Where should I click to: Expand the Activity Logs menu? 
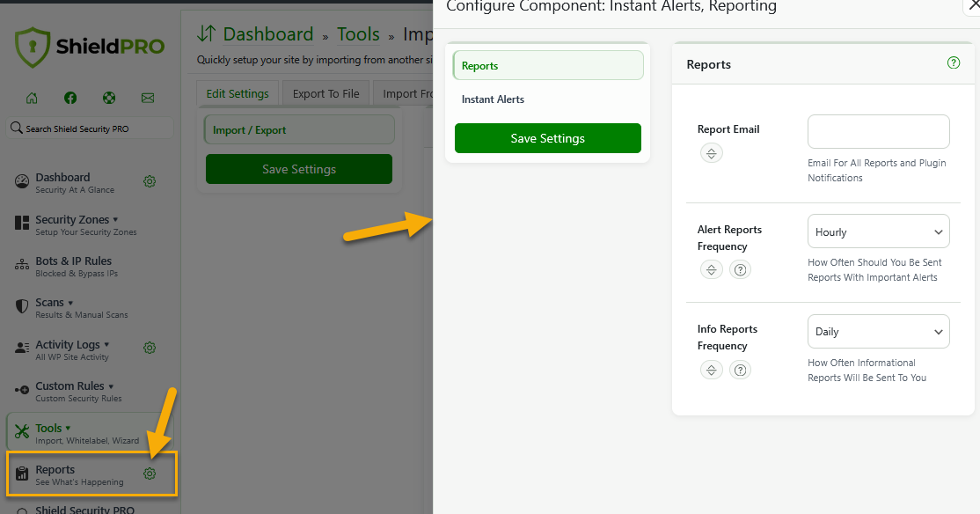click(106, 344)
